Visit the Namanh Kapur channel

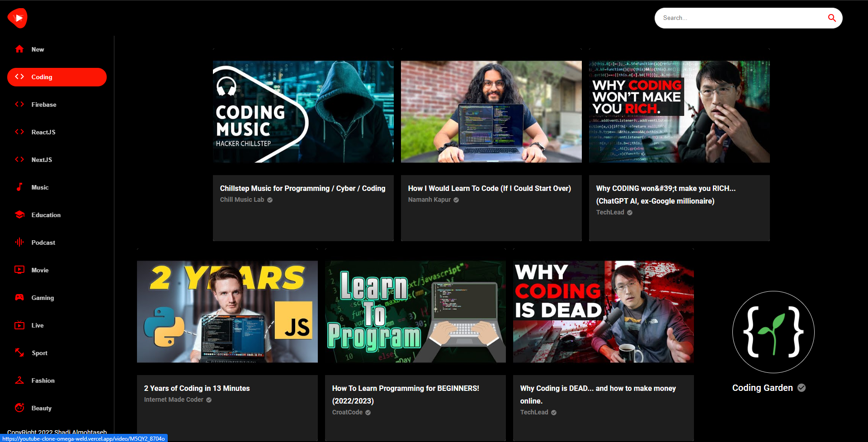[x=429, y=200]
